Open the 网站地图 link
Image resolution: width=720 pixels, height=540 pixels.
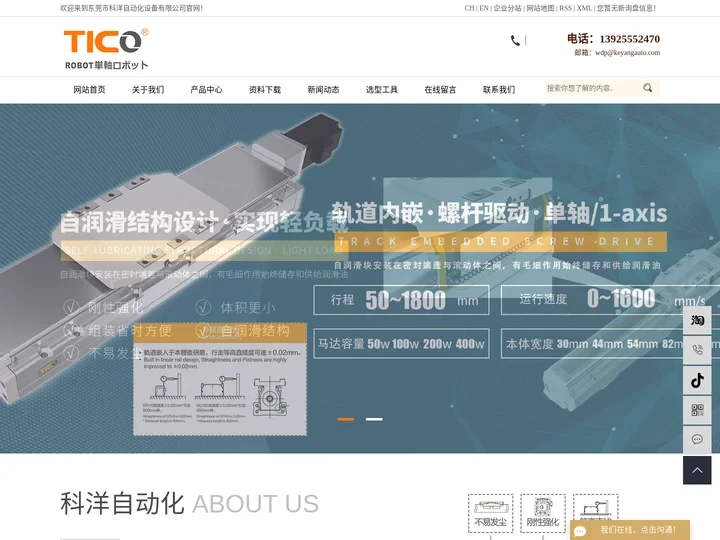point(540,8)
